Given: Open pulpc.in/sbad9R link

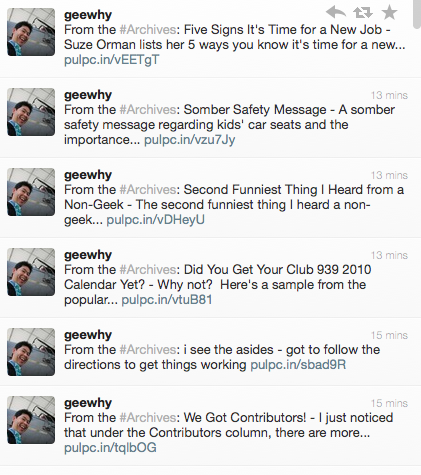Looking at the screenshot, I should 298,365.
